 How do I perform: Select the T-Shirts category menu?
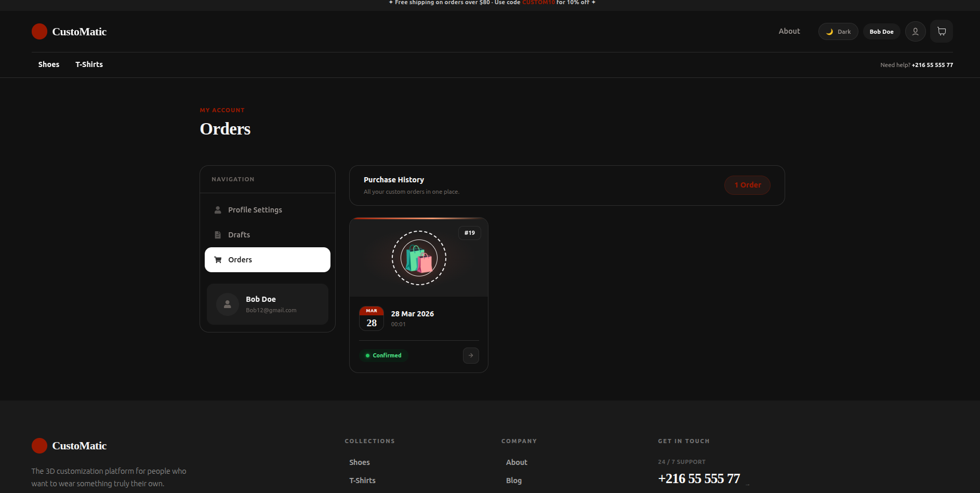click(89, 64)
